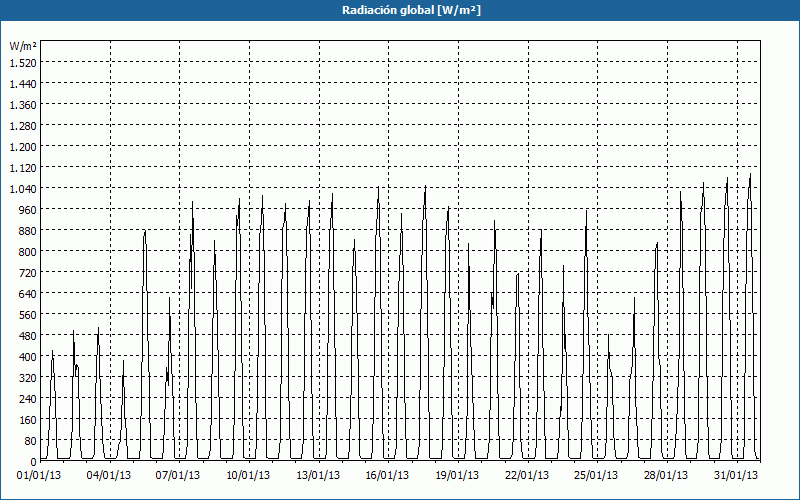The width and height of the screenshot is (800, 500).
Task: Click the 25/01/13 date label
Action: pyautogui.click(x=596, y=476)
